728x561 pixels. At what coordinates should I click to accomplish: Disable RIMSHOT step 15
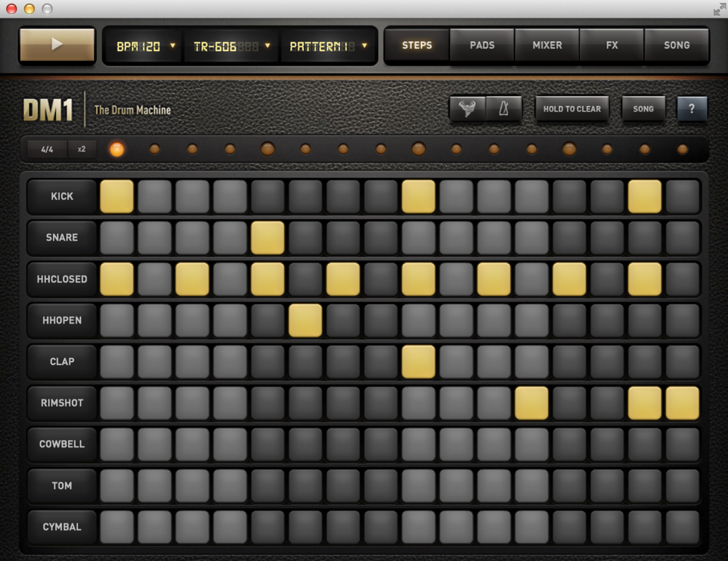coord(644,403)
